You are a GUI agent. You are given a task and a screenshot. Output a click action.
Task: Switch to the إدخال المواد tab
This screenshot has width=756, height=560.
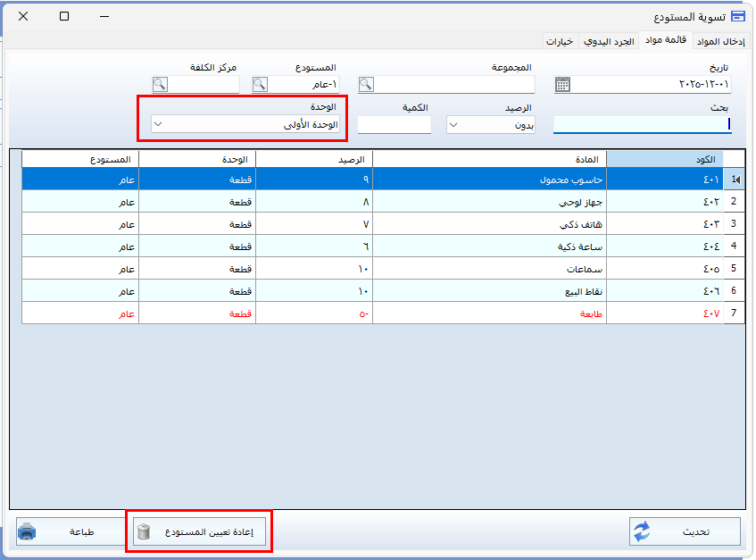pos(723,41)
